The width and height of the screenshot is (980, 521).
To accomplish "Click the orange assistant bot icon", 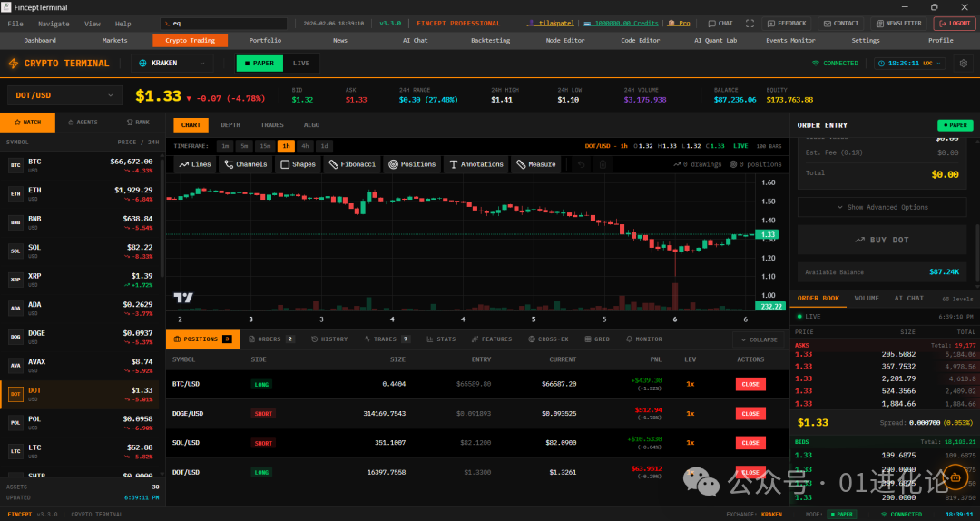I will (x=955, y=477).
